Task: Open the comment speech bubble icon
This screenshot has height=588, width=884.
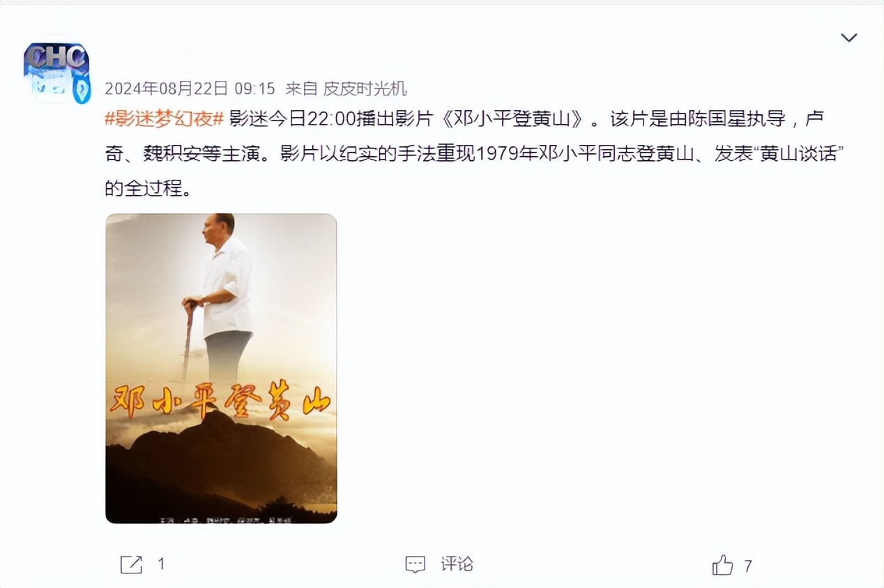Action: pos(416,564)
